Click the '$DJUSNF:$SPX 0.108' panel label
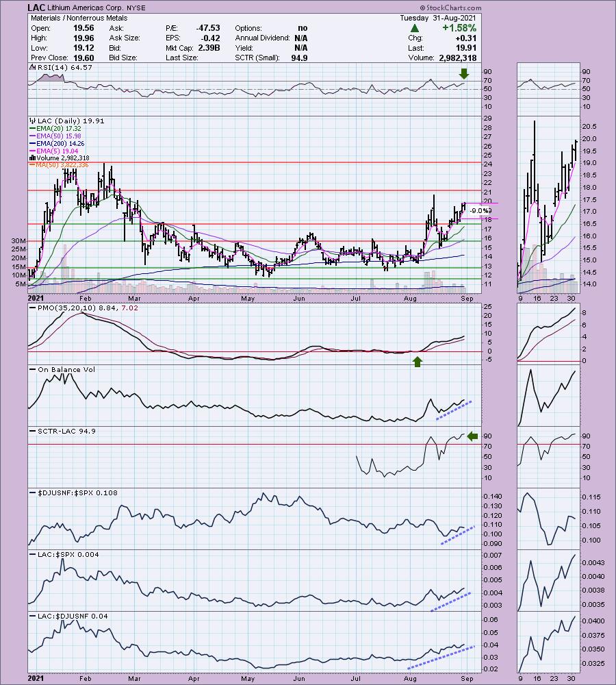The height and width of the screenshot is (685, 616). point(77,493)
